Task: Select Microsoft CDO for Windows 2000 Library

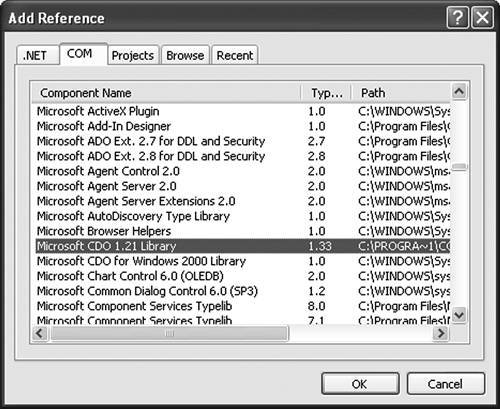Action: point(243,261)
